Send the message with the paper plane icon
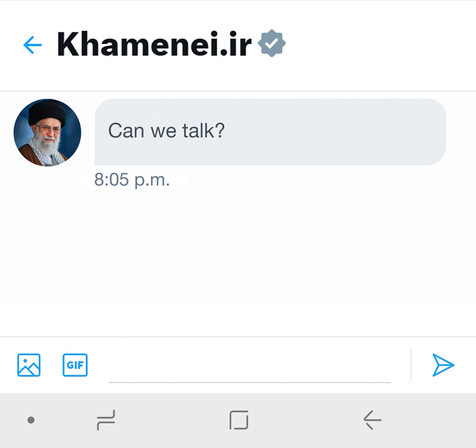Screen dimensions: 476x448 coord(443,365)
